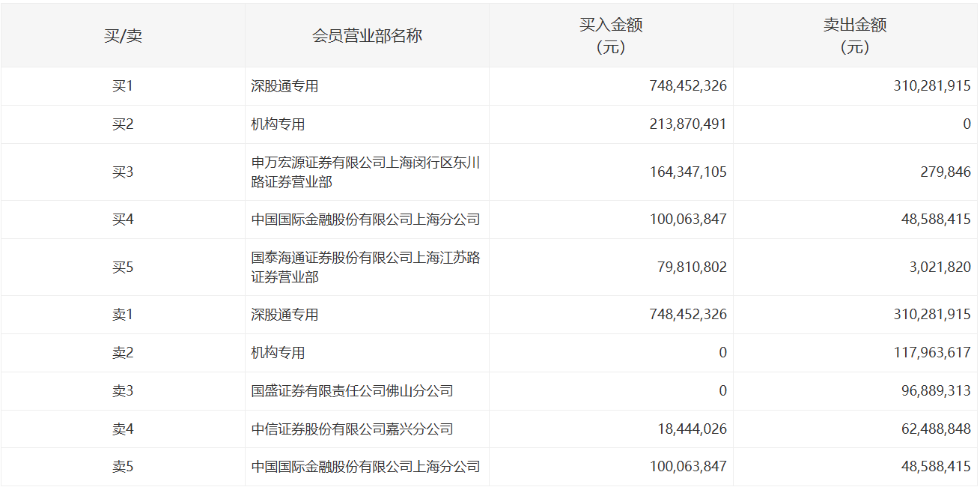The height and width of the screenshot is (490, 980).
Task: Select 机构专用 in the 买2 row
Action: pos(278,124)
